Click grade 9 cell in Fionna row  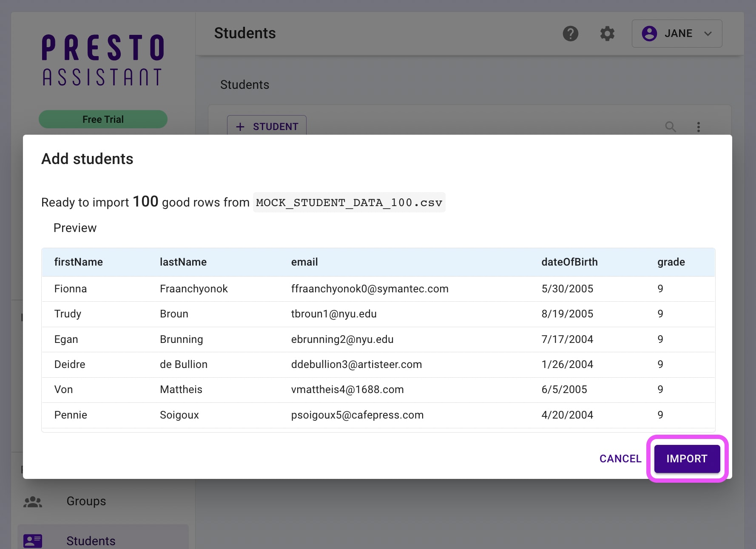click(660, 289)
